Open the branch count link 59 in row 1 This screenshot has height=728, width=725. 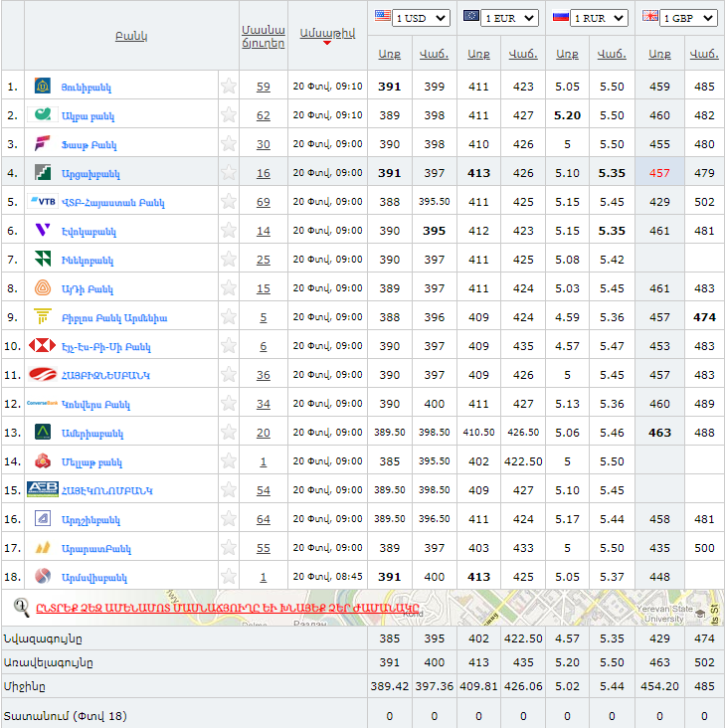click(x=264, y=87)
